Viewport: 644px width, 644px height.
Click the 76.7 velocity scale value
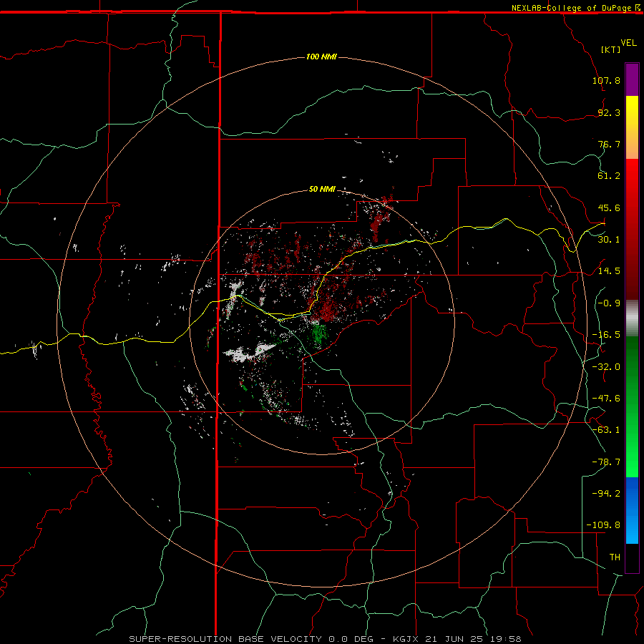point(609,144)
